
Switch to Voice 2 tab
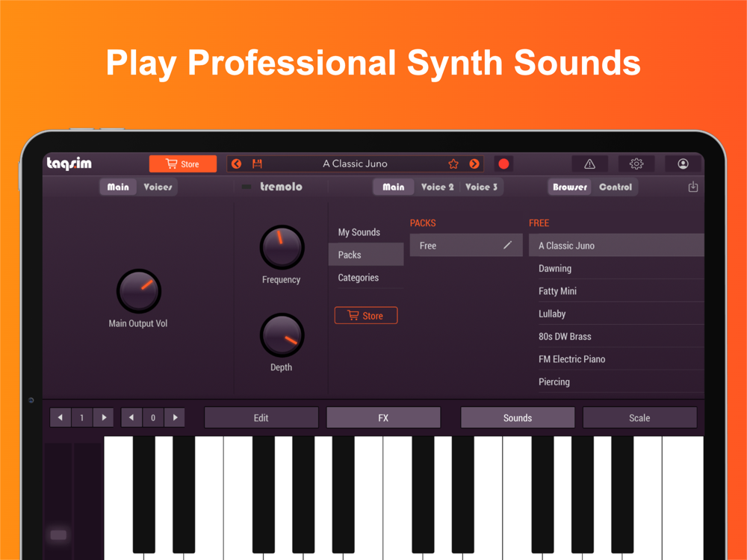tap(437, 187)
